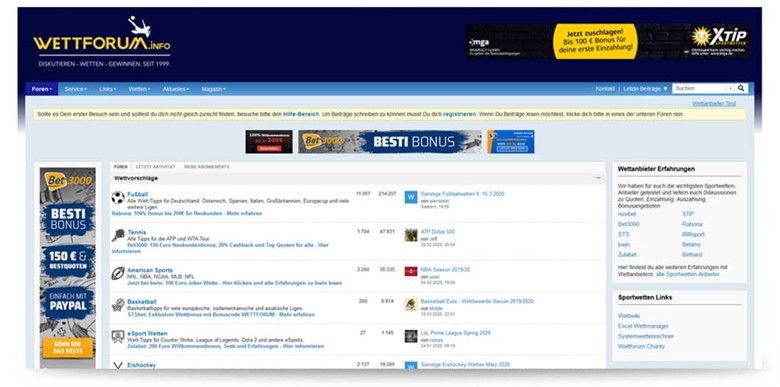
Task: Click avatar beside NBA Season 2019/20 post
Action: 411,273
